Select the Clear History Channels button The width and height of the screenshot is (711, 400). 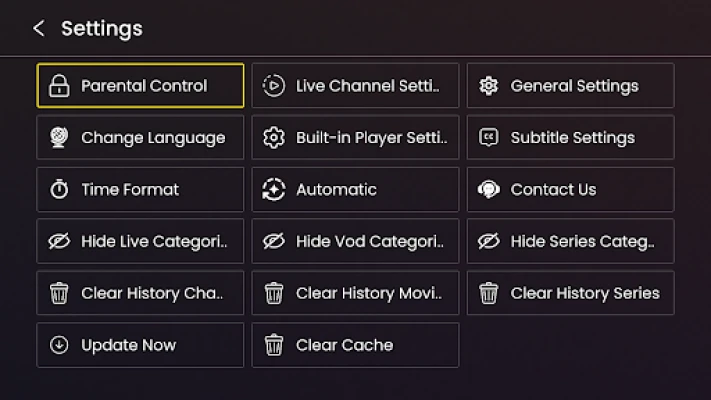click(x=140, y=293)
